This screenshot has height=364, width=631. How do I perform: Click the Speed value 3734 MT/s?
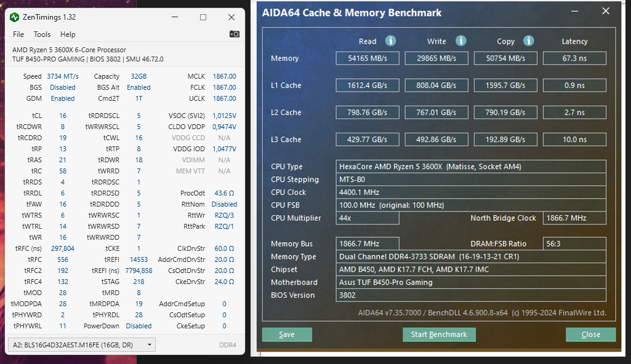pyautogui.click(x=63, y=76)
